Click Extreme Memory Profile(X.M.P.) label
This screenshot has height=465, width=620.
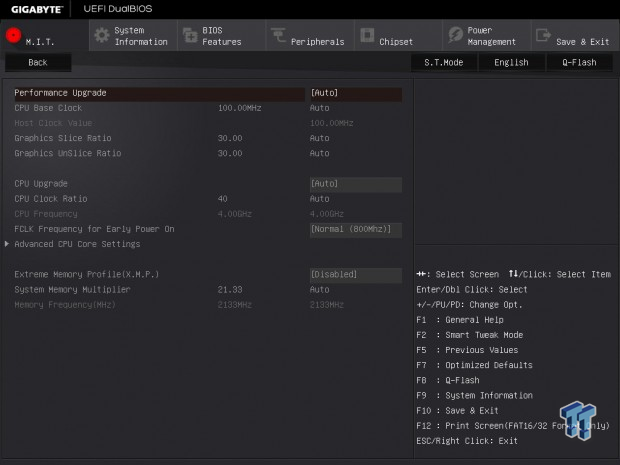pos(87,274)
